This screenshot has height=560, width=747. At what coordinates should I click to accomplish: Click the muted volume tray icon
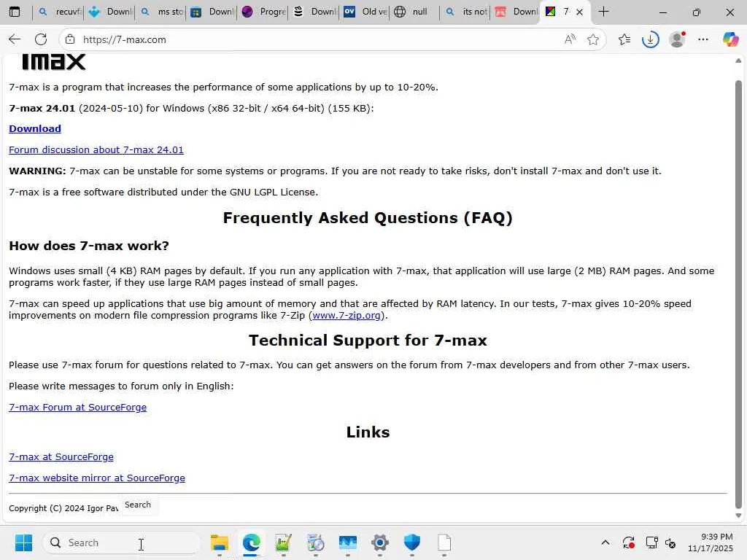point(670,542)
